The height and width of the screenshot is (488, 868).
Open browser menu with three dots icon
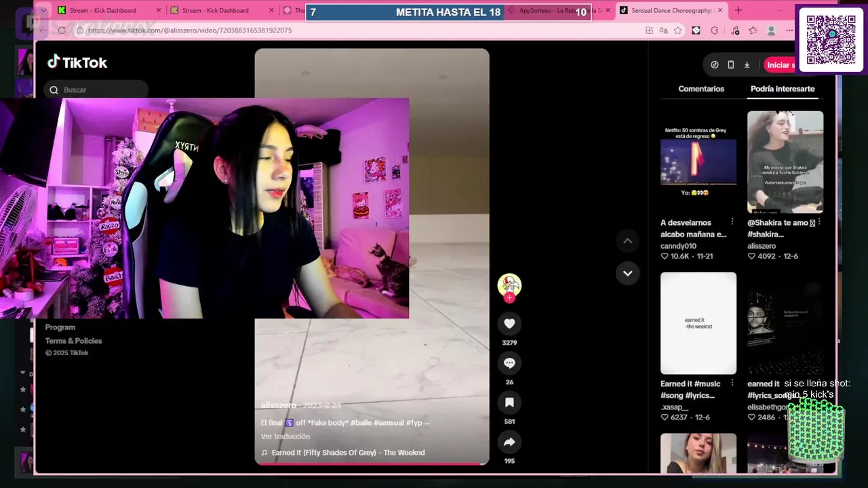(789, 30)
